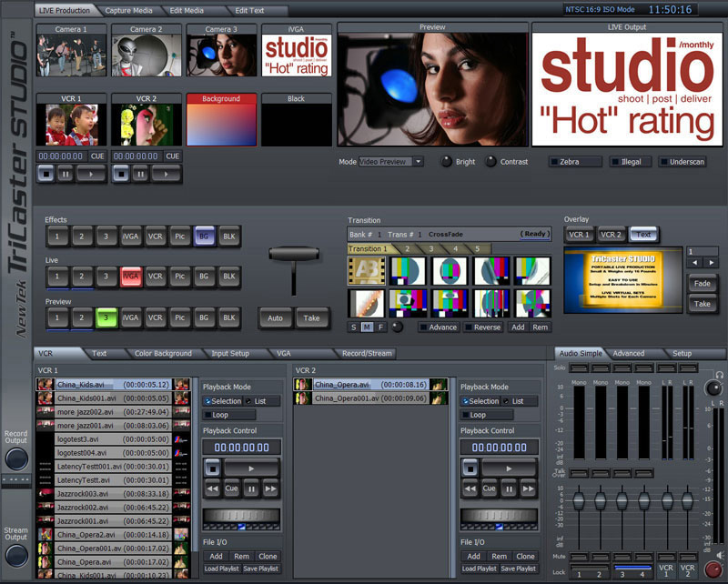
Task: Click the rewind button in VCR 1 Playback Control
Action: (213, 488)
